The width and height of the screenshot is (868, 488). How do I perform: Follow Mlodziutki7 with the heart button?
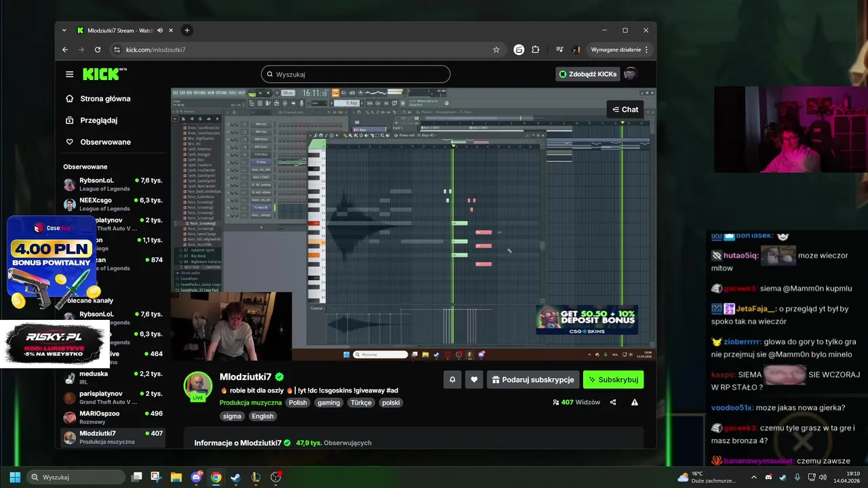point(474,380)
